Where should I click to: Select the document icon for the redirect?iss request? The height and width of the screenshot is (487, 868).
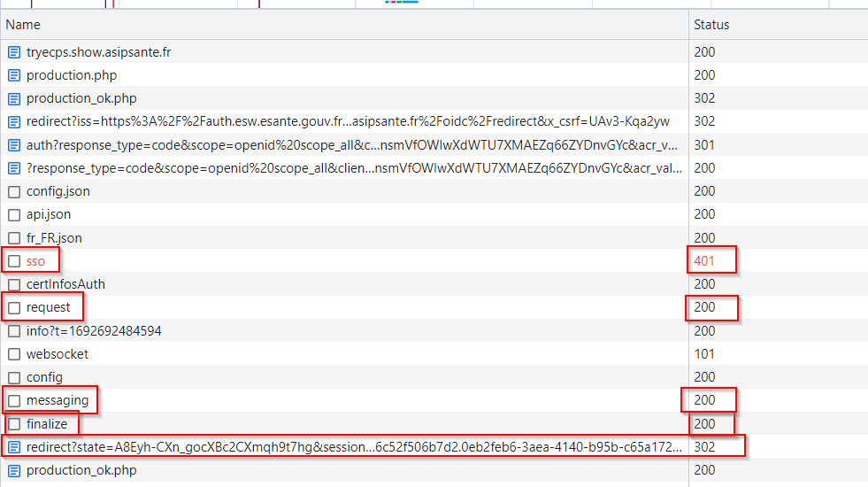point(13,122)
